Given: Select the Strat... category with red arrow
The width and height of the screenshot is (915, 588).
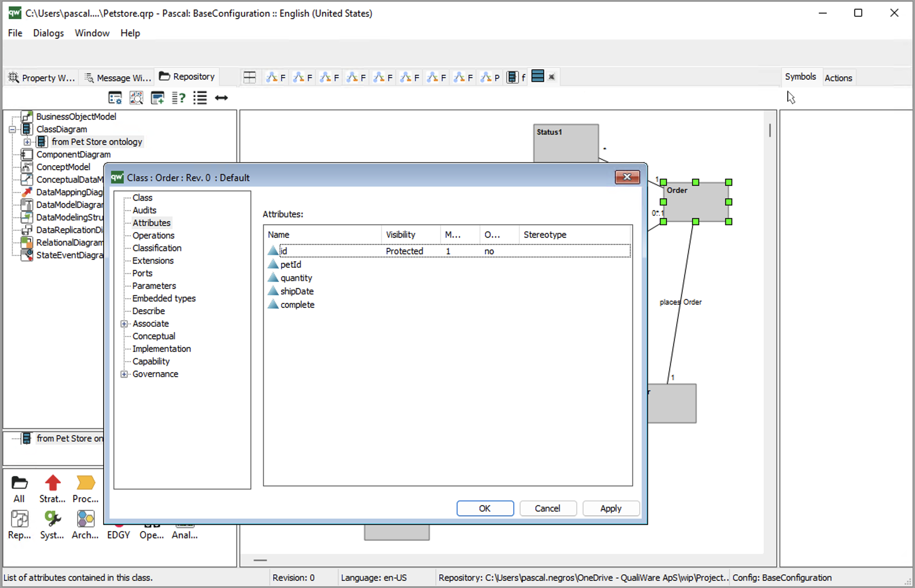Looking at the screenshot, I should (x=52, y=489).
